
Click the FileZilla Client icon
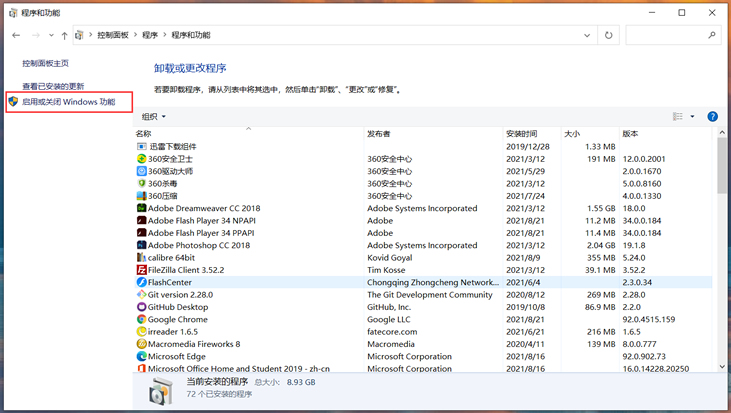[x=142, y=270]
